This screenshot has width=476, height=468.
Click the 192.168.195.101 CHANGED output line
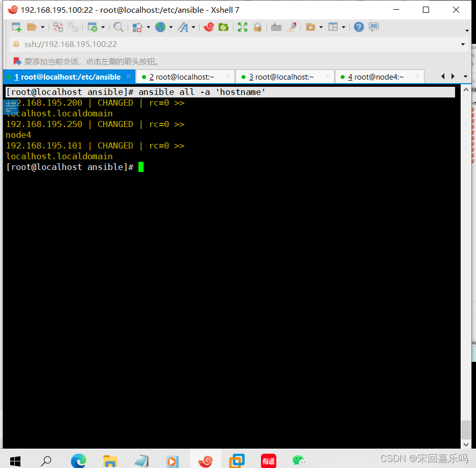(95, 146)
